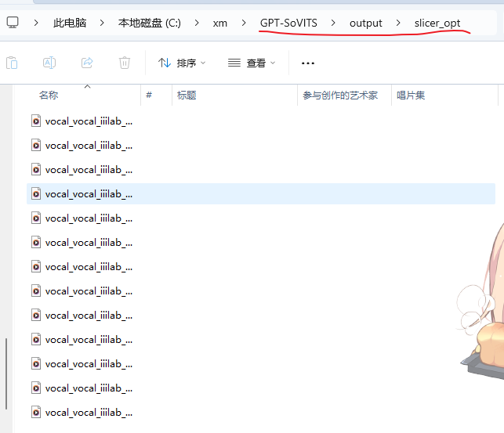Expand the chevron after GPT-SoVITS
The image size is (504, 433).
tap(333, 23)
